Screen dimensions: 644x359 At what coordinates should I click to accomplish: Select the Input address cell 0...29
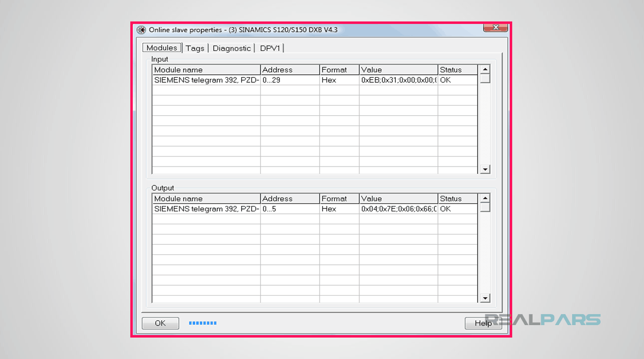click(x=290, y=80)
